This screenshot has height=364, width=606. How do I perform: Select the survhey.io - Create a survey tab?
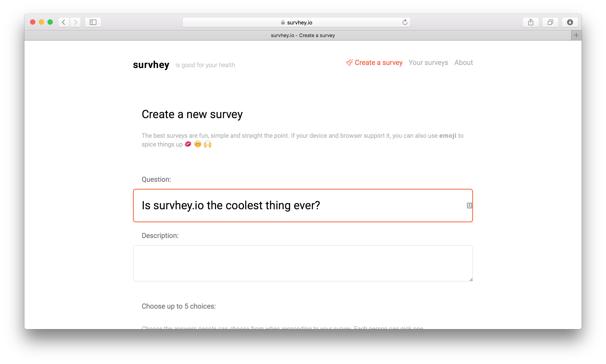click(x=302, y=35)
